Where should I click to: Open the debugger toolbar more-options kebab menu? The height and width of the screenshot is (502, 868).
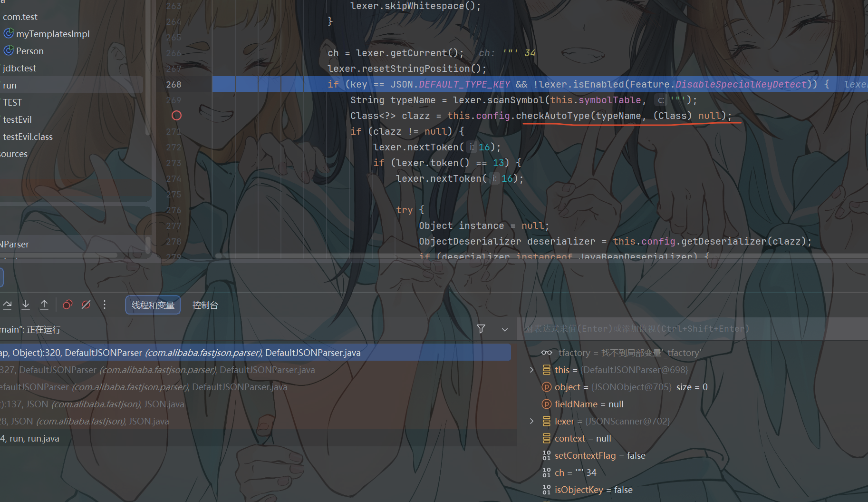coord(105,305)
